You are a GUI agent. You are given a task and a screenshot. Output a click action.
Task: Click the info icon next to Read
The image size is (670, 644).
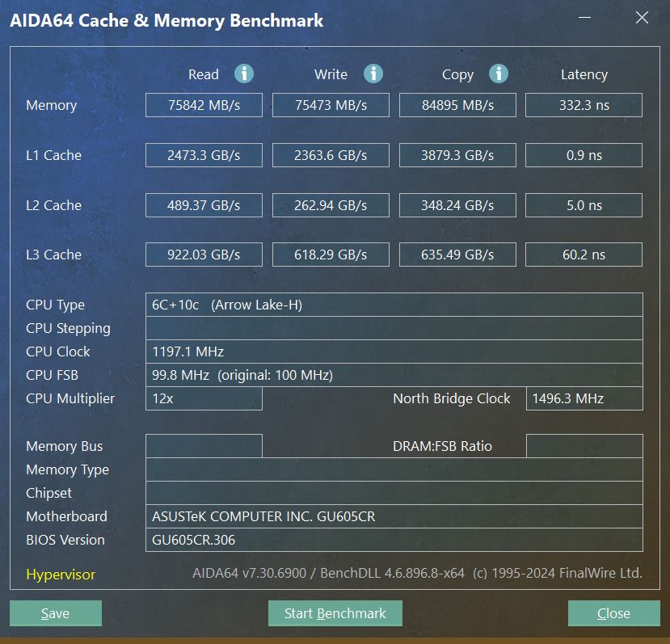coord(244,74)
